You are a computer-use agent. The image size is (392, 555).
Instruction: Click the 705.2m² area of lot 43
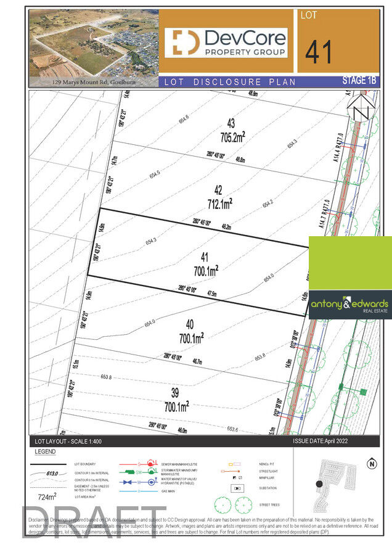point(233,137)
